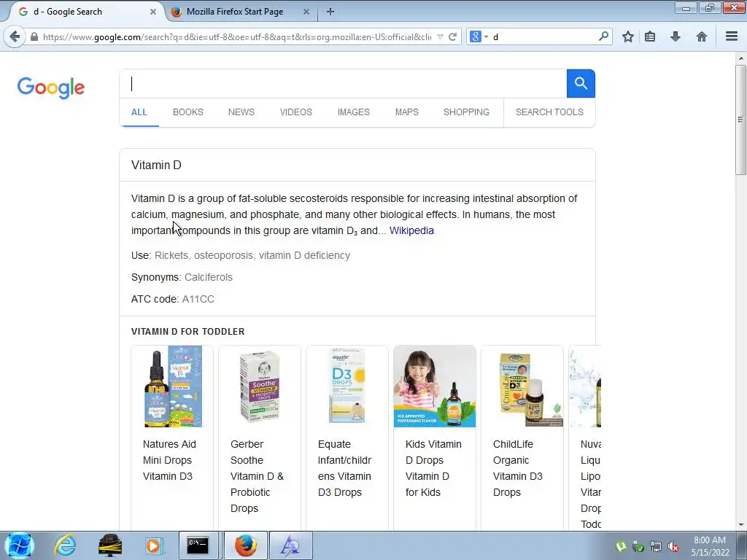Switch to IMAGES results tab
Image resolution: width=747 pixels, height=560 pixels.
pyautogui.click(x=354, y=112)
